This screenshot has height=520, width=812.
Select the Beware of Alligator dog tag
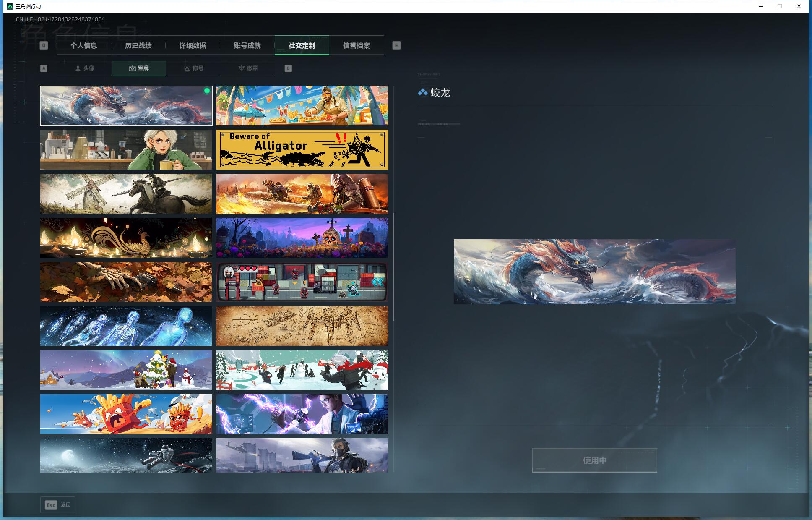click(x=302, y=149)
